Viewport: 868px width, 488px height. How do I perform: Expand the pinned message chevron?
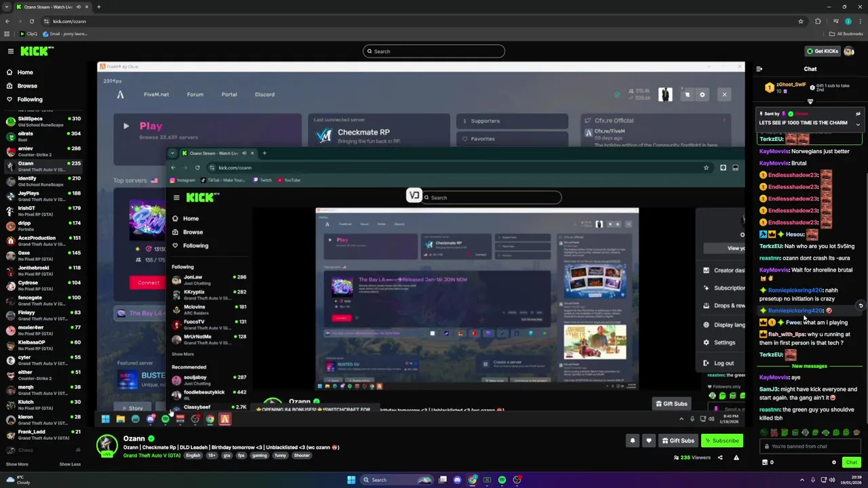pyautogui.click(x=858, y=124)
